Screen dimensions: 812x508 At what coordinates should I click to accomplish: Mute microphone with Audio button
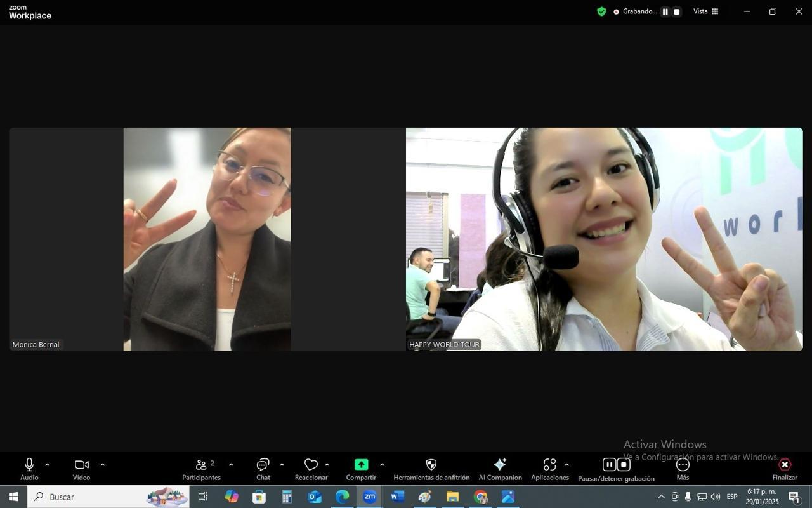point(29,469)
